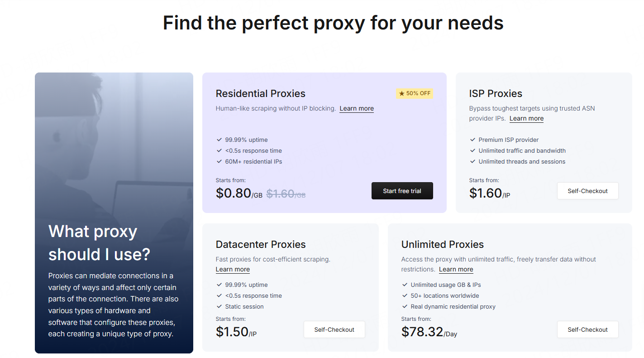Follow the ISP Proxies Learn more link
Viewport: 644px width, 358px height.
click(x=526, y=118)
